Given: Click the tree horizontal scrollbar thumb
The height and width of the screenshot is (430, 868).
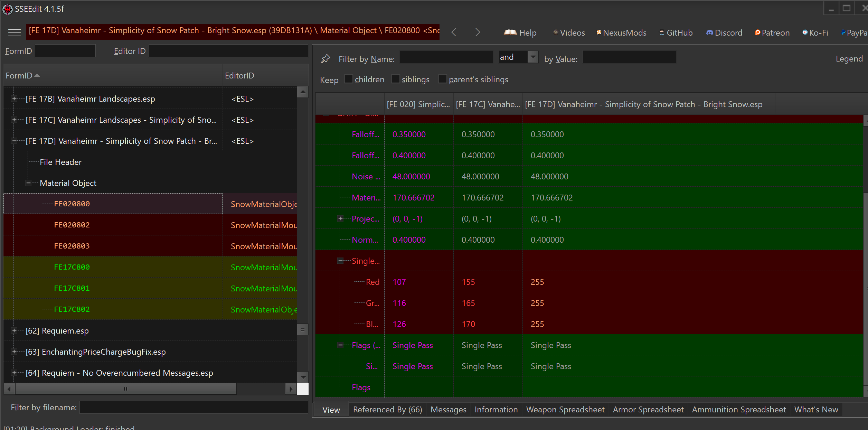Looking at the screenshot, I should (126, 389).
